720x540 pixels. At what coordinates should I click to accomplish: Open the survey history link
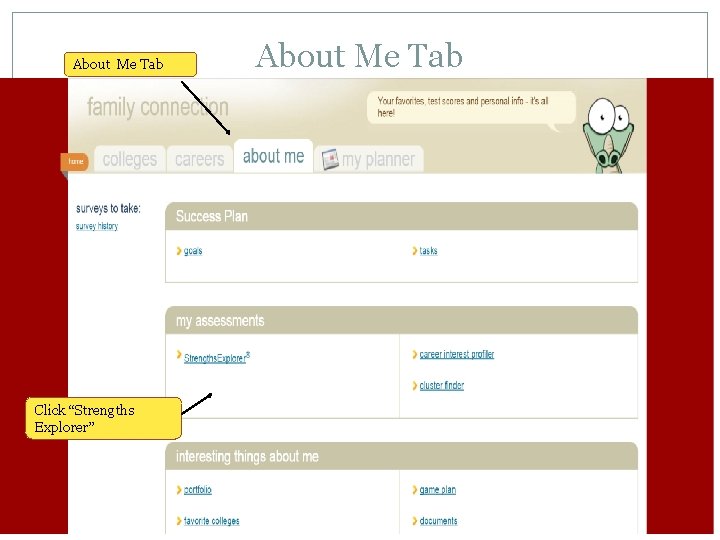click(97, 226)
